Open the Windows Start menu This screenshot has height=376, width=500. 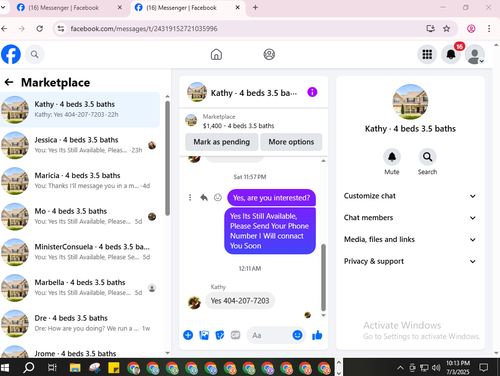point(5,368)
